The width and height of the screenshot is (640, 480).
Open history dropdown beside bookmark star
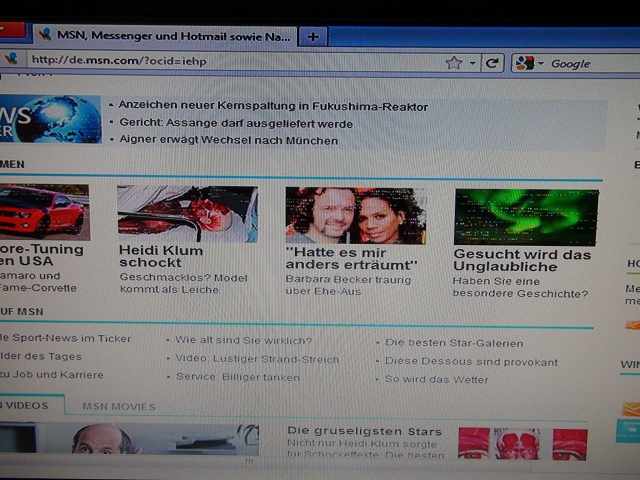[x=471, y=63]
